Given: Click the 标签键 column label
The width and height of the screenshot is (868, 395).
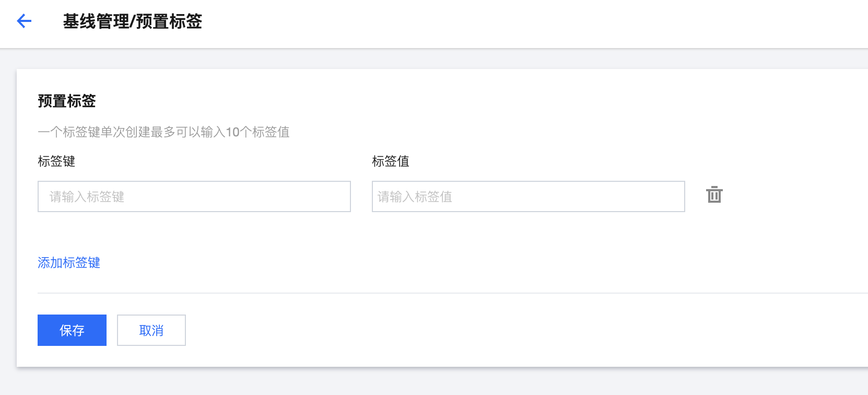Looking at the screenshot, I should coord(56,161).
